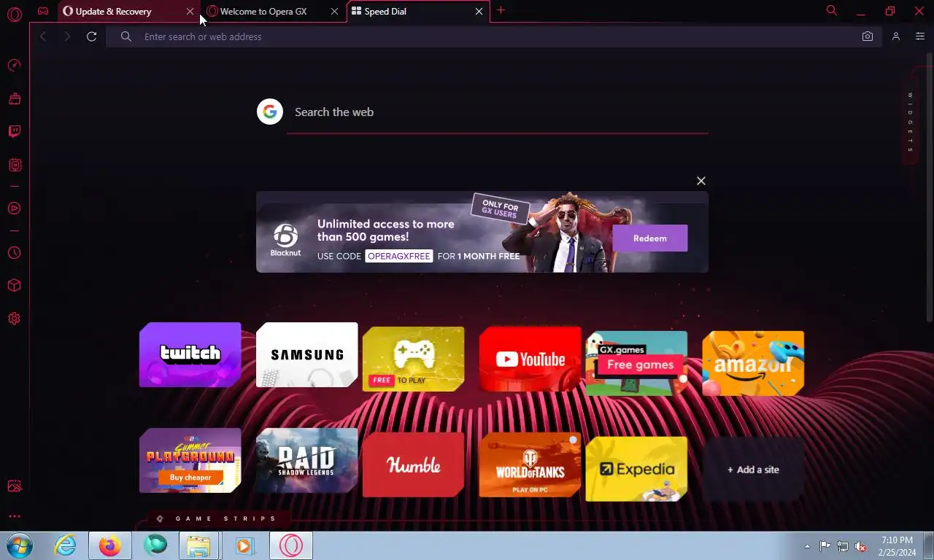Click the Google logo search engine icon
This screenshot has height=560, width=934.
pos(270,112)
